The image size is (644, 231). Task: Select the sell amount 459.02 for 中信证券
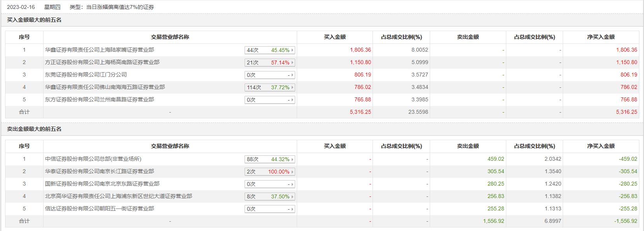point(496,159)
